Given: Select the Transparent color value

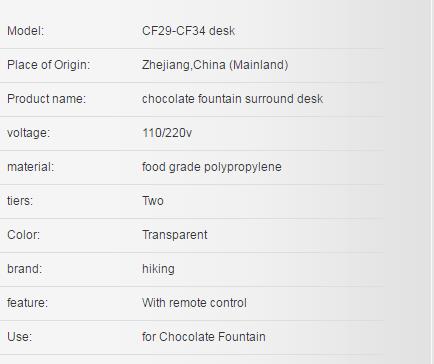Looking at the screenshot, I should click(x=175, y=235).
